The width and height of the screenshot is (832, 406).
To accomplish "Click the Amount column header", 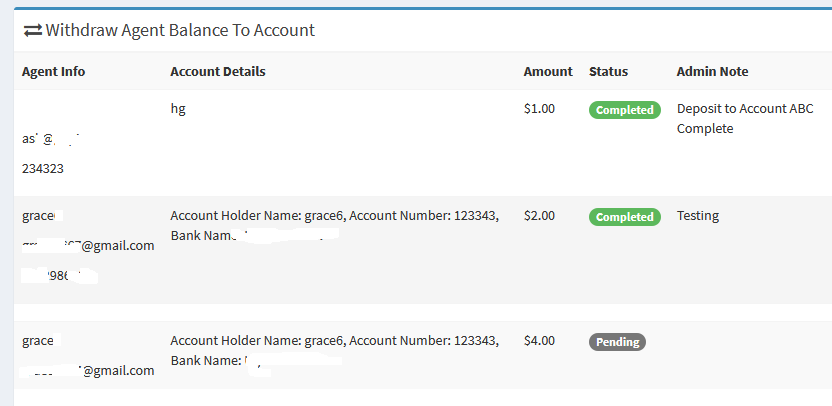I will click(x=548, y=71).
